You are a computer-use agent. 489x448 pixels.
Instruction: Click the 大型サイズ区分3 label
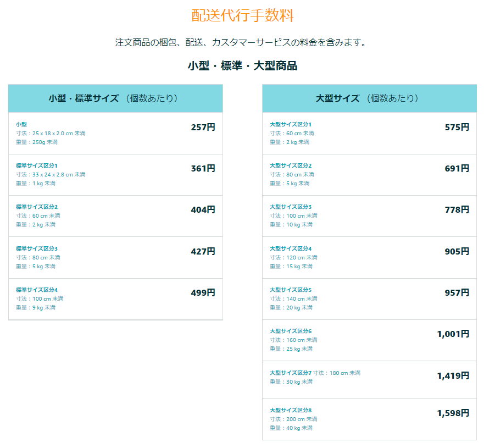[291, 207]
